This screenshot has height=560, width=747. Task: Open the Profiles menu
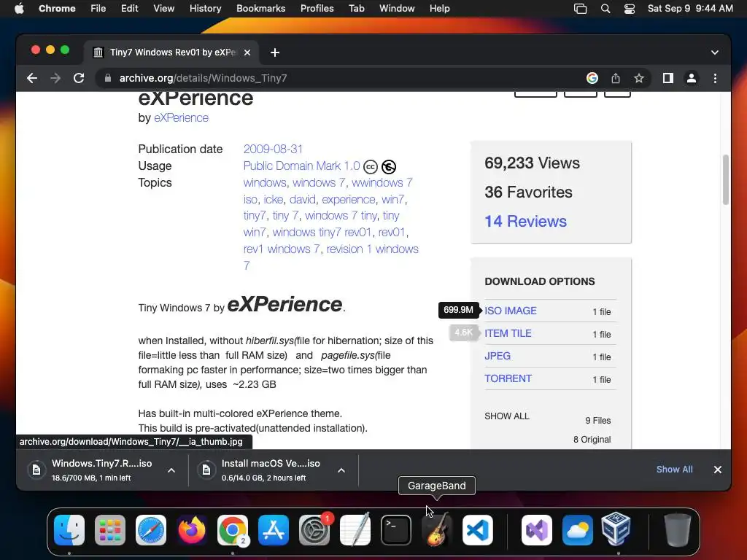tap(317, 9)
